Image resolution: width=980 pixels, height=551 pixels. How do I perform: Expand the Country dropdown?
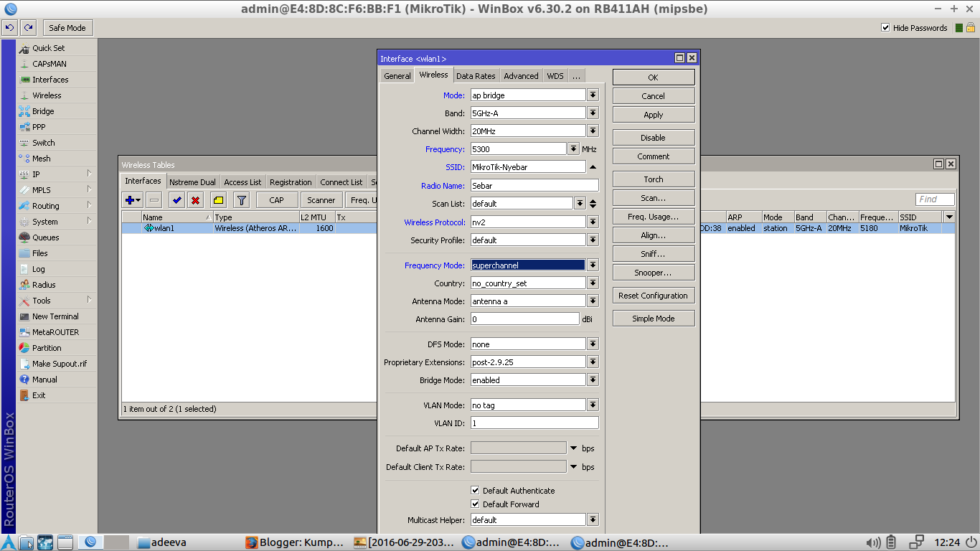[593, 283]
